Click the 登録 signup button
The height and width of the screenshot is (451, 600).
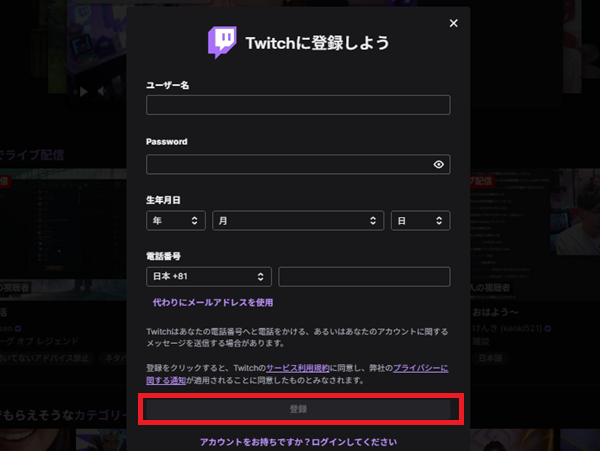tap(298, 409)
